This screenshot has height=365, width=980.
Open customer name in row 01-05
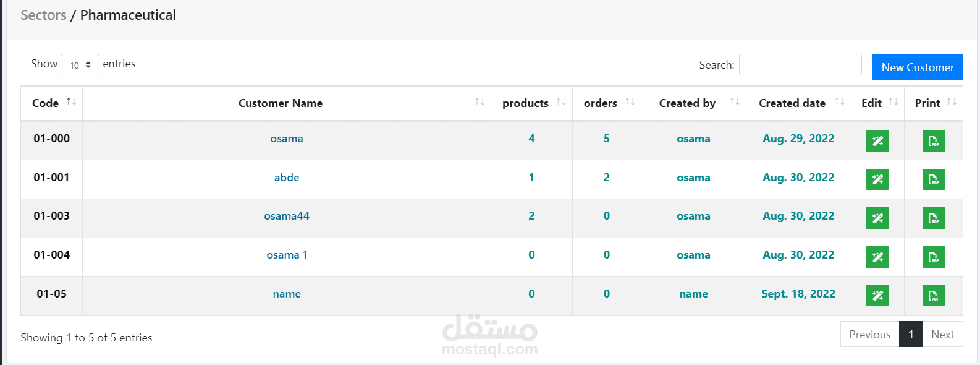click(287, 294)
